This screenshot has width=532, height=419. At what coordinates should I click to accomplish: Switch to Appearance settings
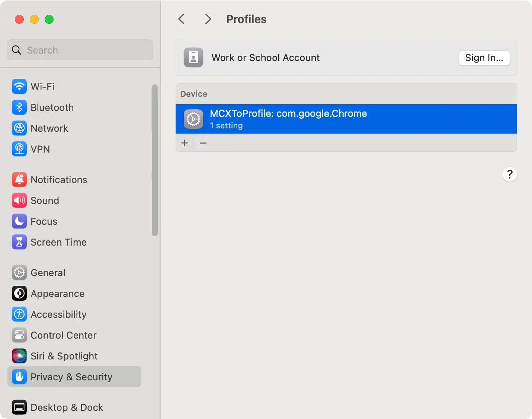point(57,294)
